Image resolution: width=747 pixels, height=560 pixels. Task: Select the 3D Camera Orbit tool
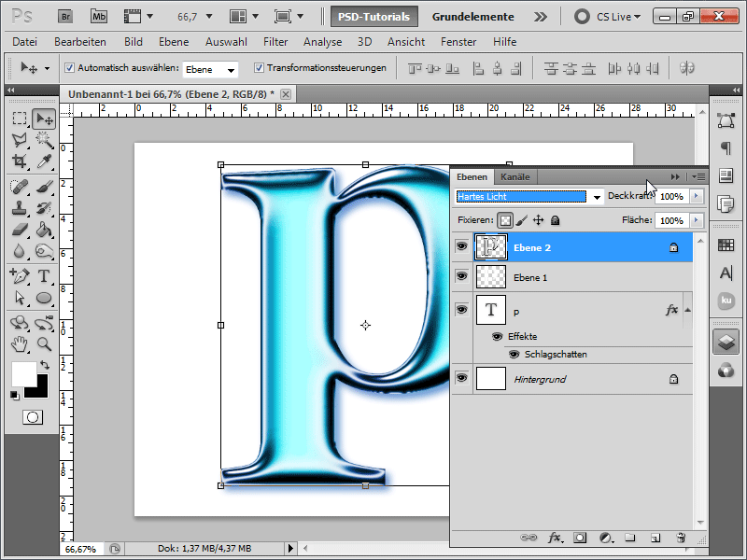(44, 323)
